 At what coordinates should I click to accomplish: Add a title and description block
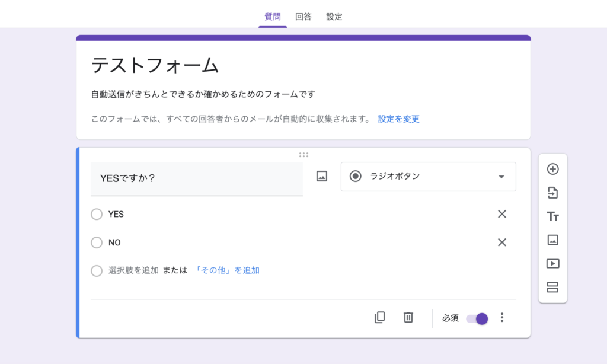pos(552,216)
